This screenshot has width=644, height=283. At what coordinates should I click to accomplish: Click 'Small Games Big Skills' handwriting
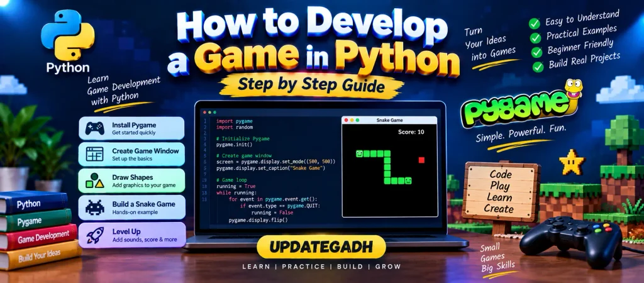click(x=497, y=258)
